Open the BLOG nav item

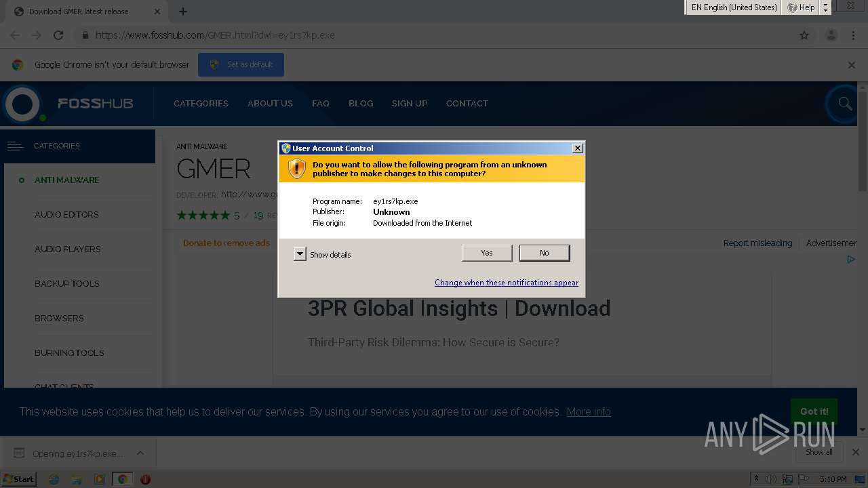tap(361, 104)
